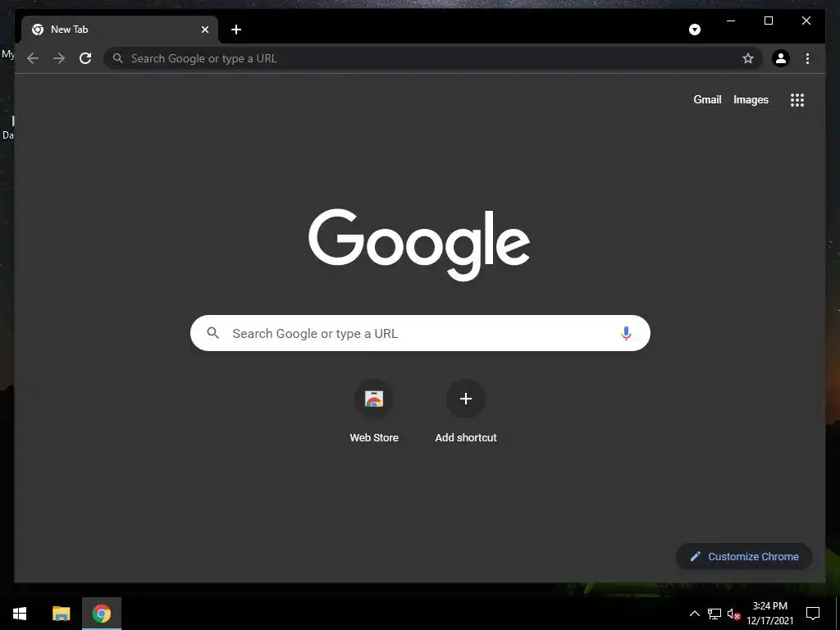
Task: Click the forward navigation arrow
Action: 59,58
